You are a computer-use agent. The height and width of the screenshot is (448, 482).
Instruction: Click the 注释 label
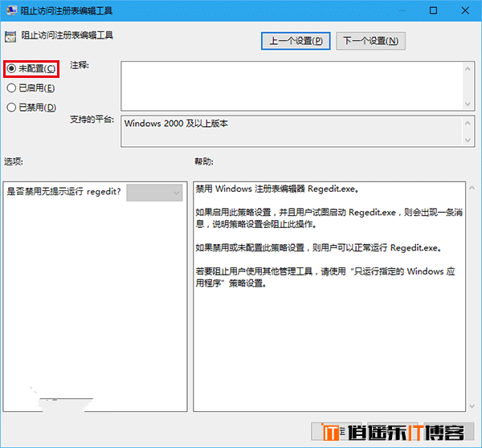click(80, 65)
